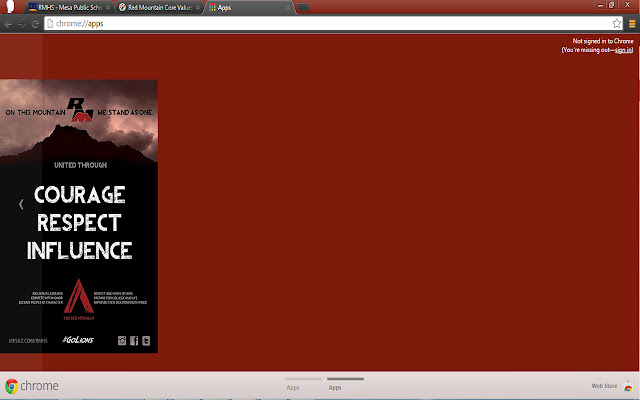Screen dimensions: 640x400
Task: Select the first Apps page indicator
Action: click(303, 384)
